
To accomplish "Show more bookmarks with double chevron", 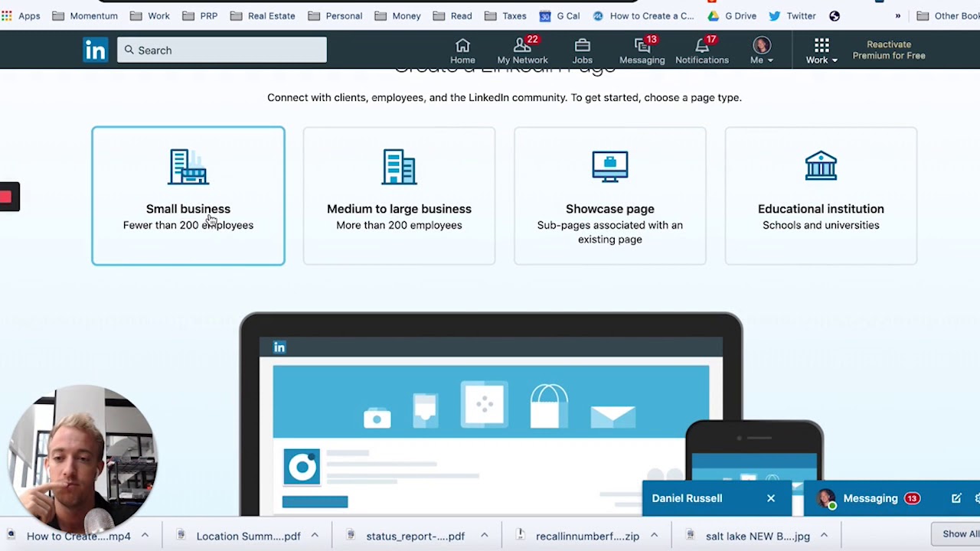I will [898, 15].
